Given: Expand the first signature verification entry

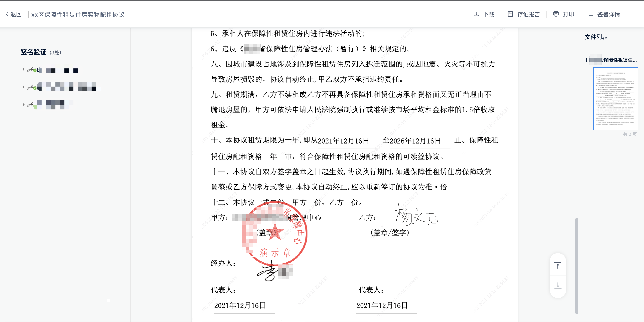Looking at the screenshot, I should 24,69.
